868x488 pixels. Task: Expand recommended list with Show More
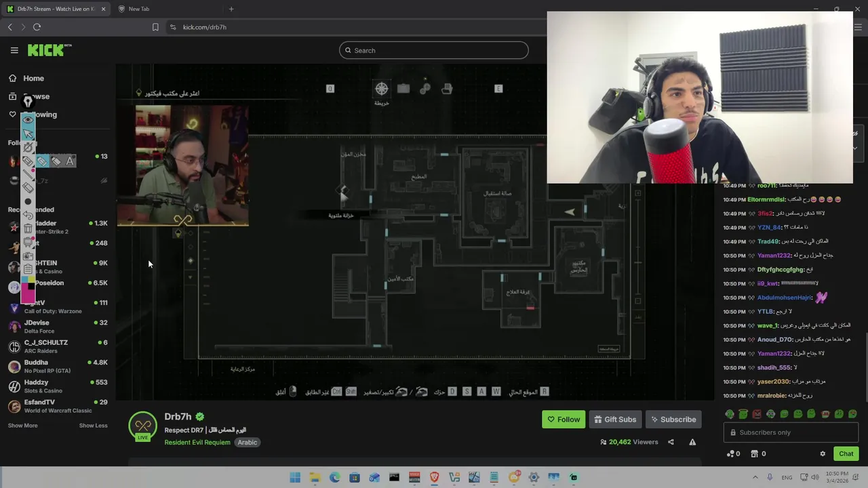pos(22,426)
